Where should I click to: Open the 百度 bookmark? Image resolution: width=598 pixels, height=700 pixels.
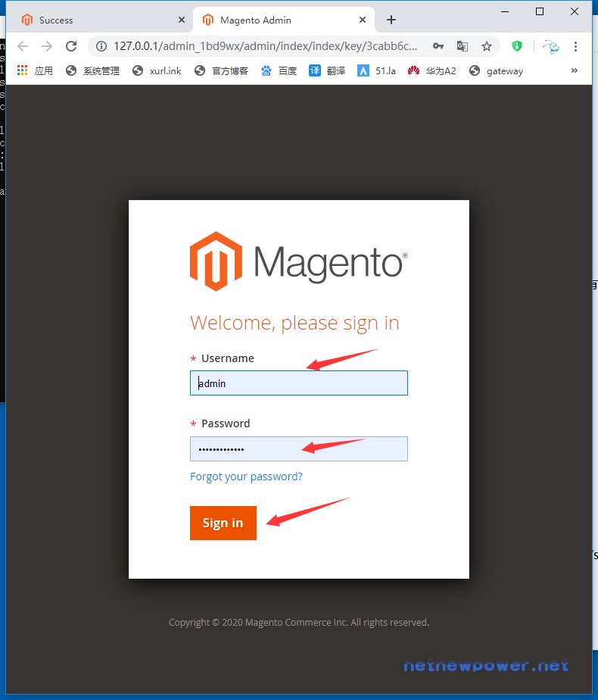279,70
